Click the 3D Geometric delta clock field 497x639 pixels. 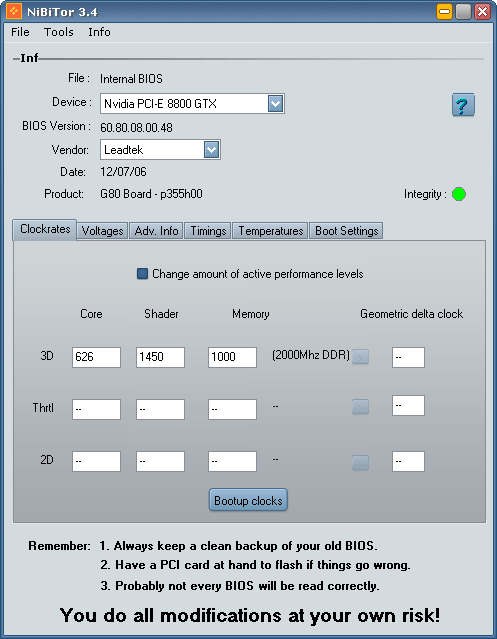click(x=409, y=357)
